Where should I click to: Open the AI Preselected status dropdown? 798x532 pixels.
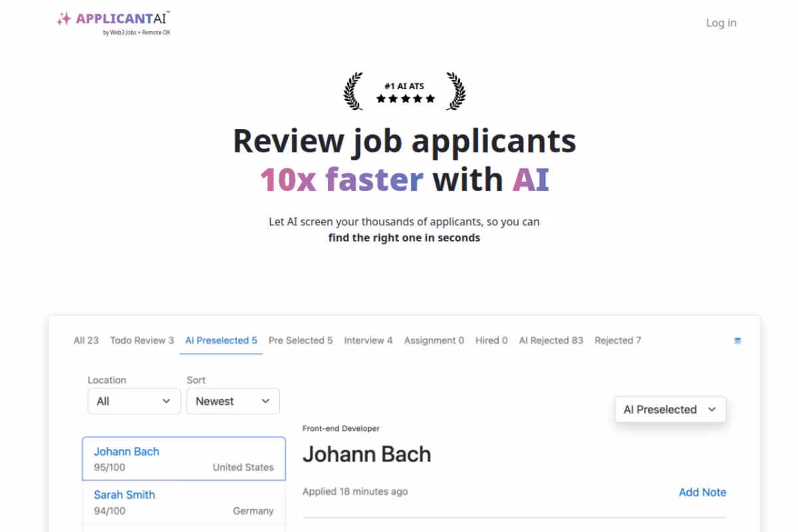click(x=670, y=410)
